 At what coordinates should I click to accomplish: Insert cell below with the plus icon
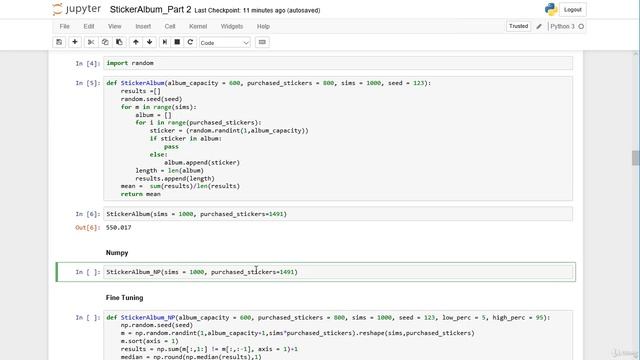coord(75,42)
